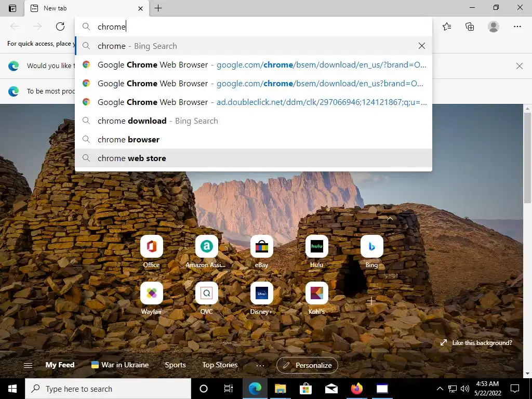Open the Bing quick link tile
The height and width of the screenshot is (399, 532).
(x=371, y=251)
